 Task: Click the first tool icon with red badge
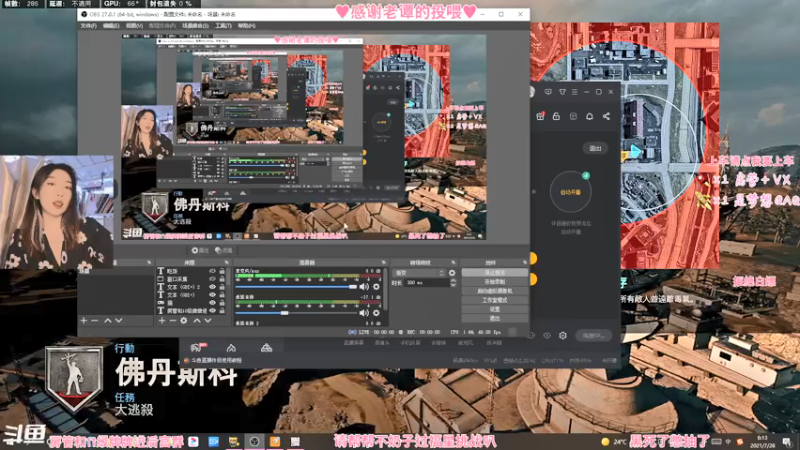point(196,348)
